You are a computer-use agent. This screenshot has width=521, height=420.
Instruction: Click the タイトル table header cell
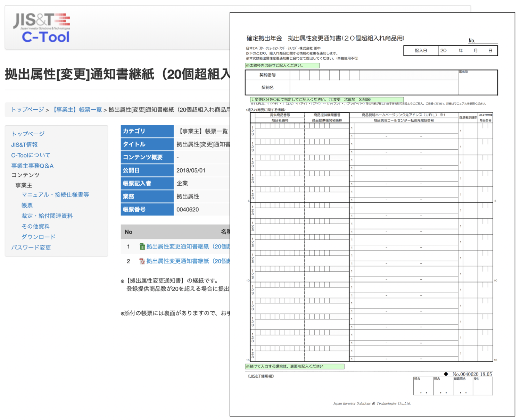(147, 144)
